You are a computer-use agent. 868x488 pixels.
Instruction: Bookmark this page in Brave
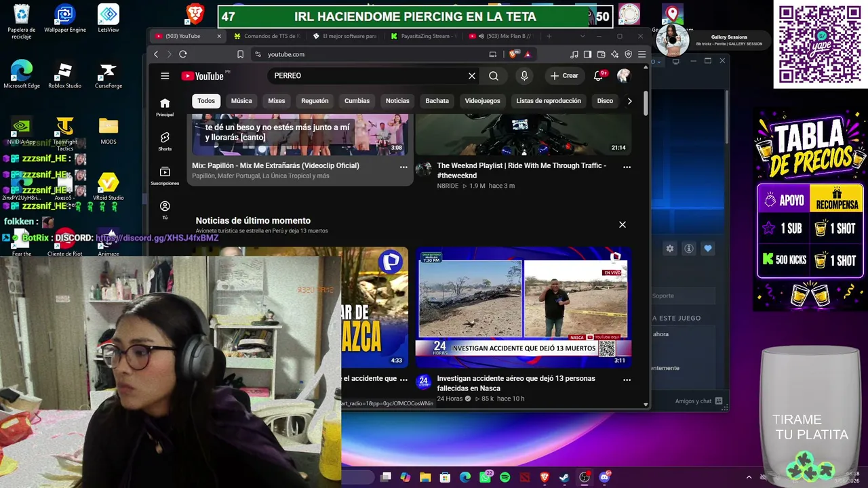(x=240, y=54)
